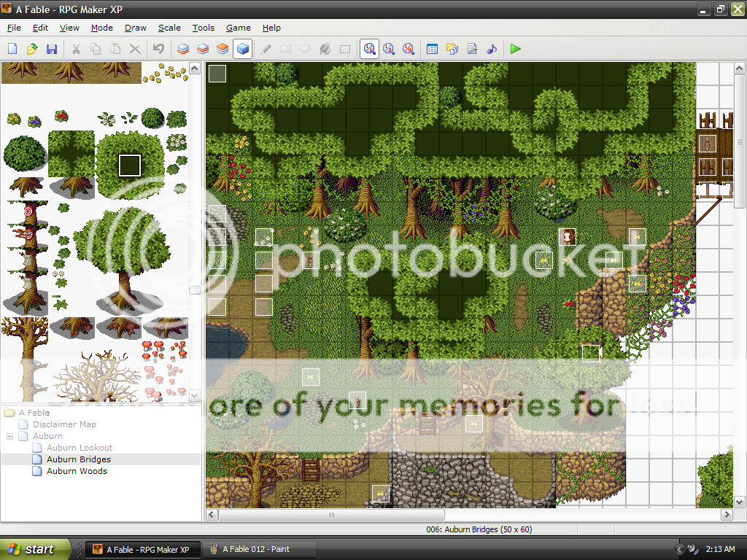This screenshot has height=560, width=747.
Task: Switch to A Fable 012 - Paint in taskbar
Action: 258,549
